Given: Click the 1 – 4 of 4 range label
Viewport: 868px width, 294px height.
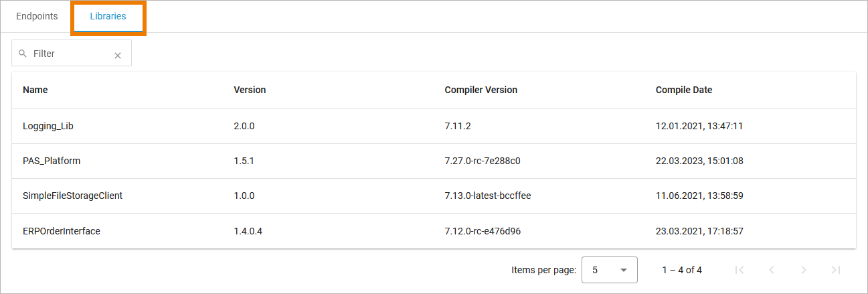Looking at the screenshot, I should coord(682,270).
